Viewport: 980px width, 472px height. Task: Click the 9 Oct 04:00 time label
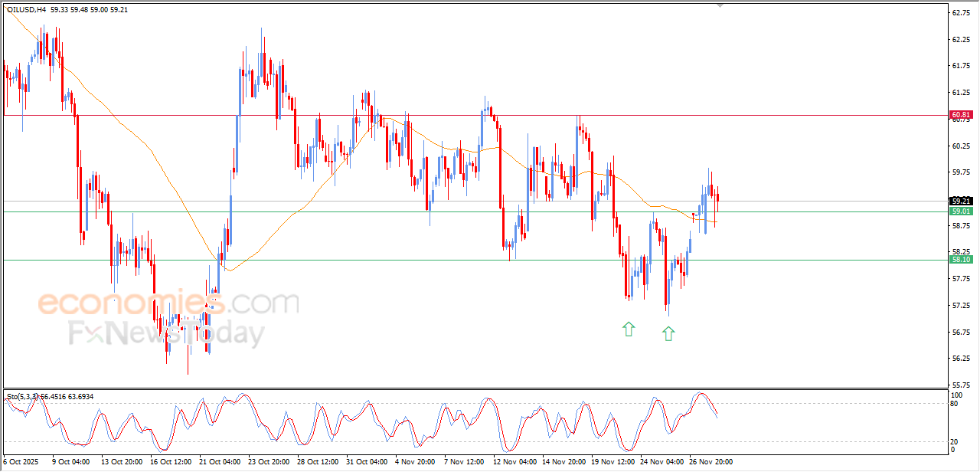point(70,462)
